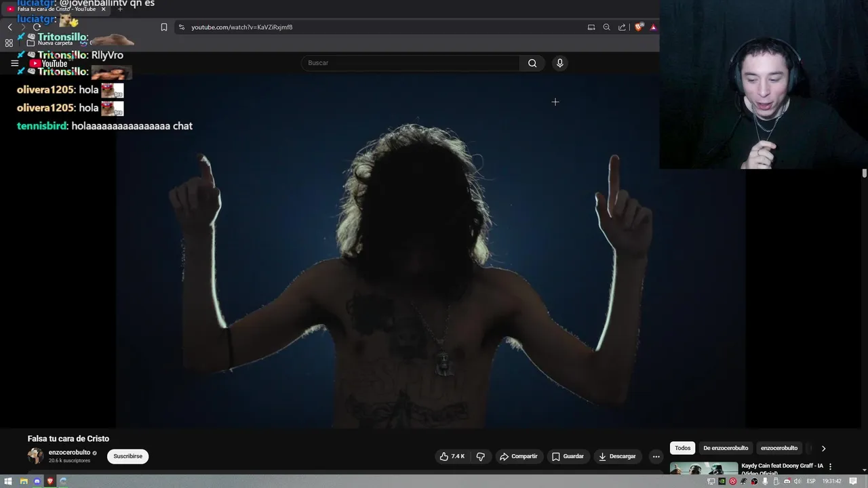Open the Windows Start menu
This screenshot has height=488, width=868.
click(x=8, y=481)
